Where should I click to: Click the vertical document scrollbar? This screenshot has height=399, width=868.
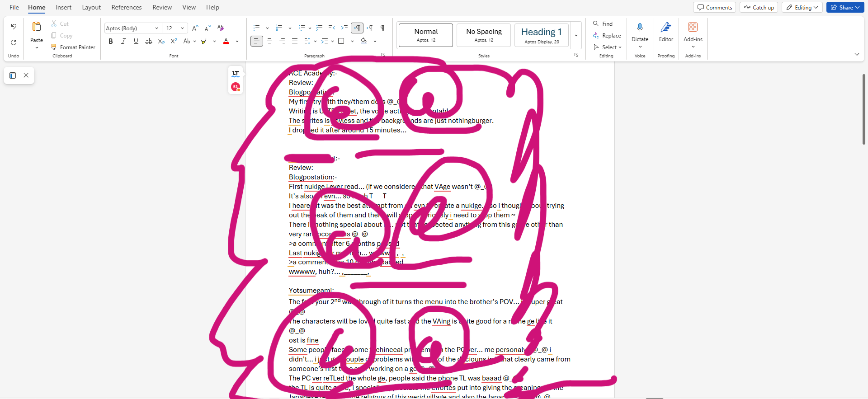click(863, 108)
